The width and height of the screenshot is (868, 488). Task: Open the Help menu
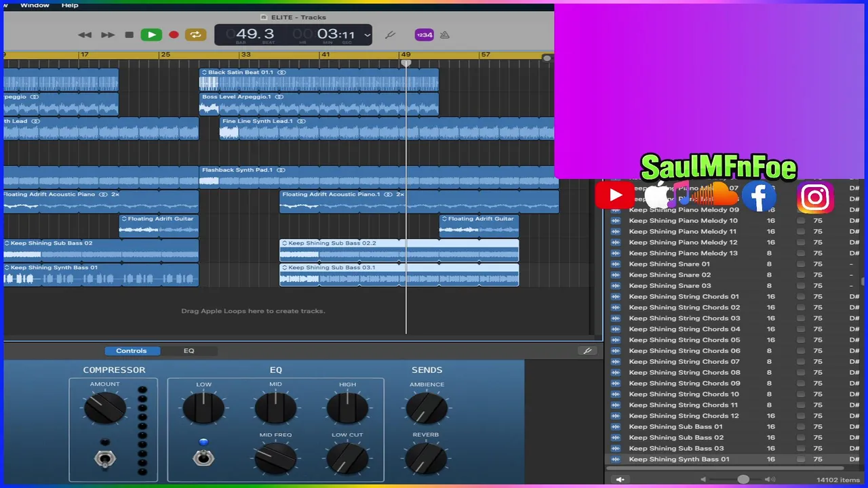pos(70,5)
